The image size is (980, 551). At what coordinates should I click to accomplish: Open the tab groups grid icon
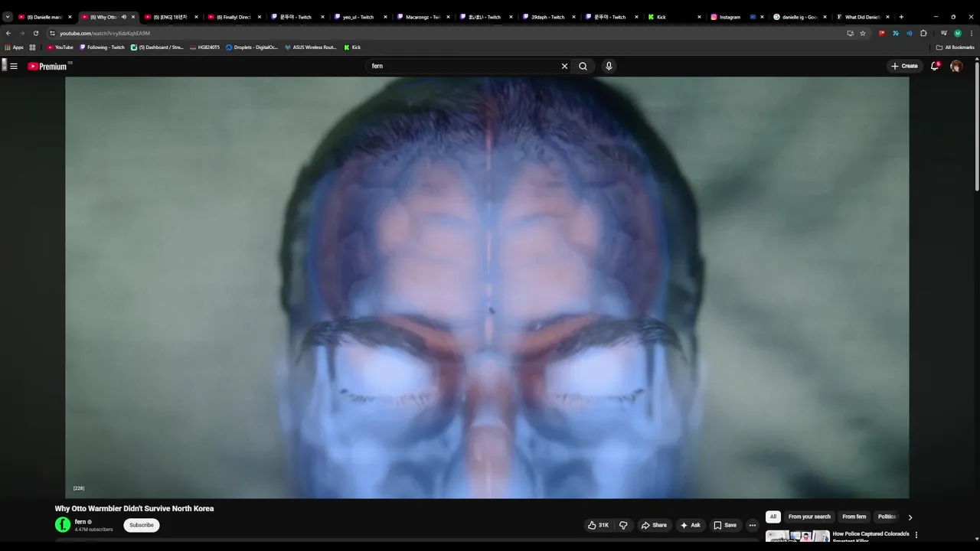tap(32, 47)
